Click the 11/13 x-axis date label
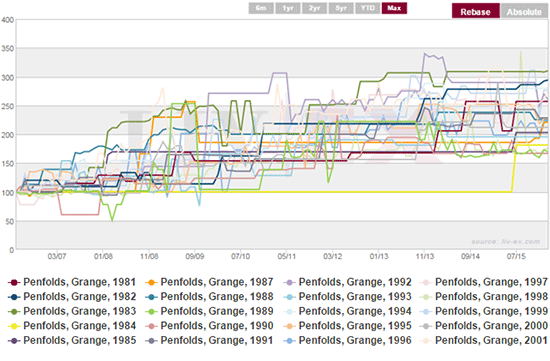550x361 pixels. click(425, 256)
